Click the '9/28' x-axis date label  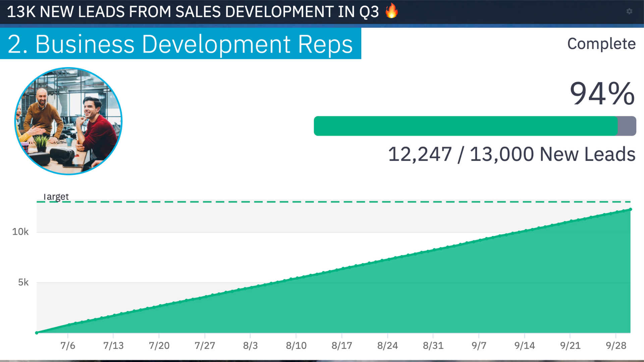616,346
